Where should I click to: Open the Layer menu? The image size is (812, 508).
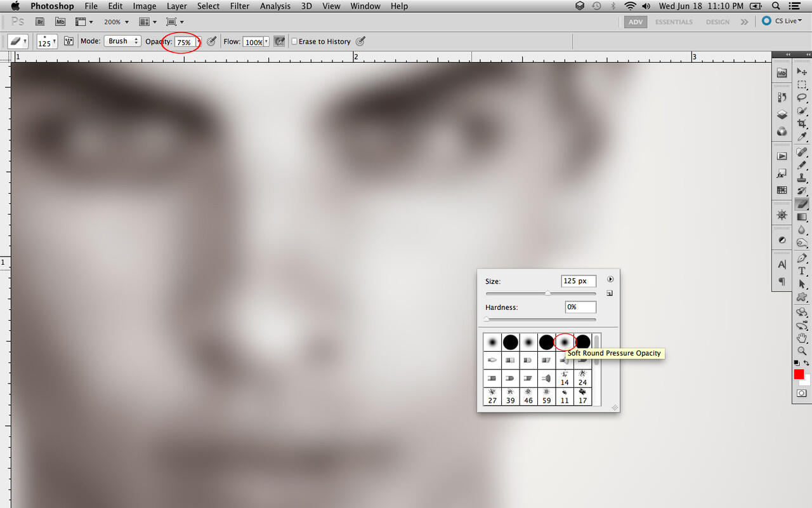176,6
